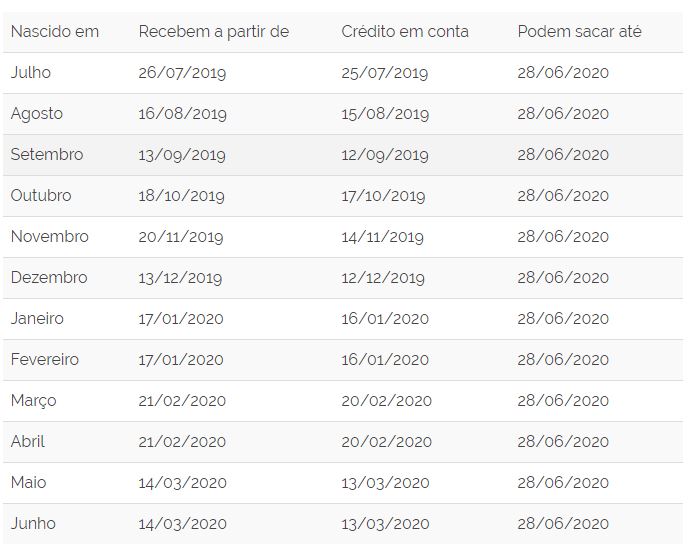Click the 'Recebem a partir de' header
689x553 pixels.
tap(213, 32)
